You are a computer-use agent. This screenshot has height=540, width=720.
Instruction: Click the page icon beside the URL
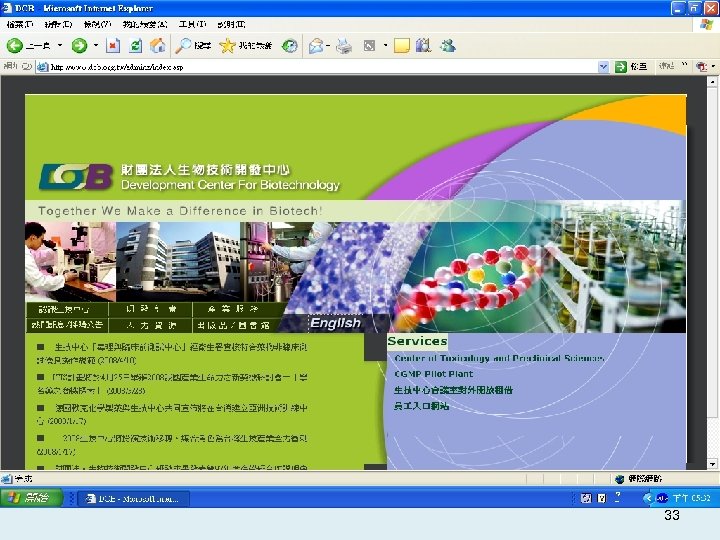(x=43, y=67)
